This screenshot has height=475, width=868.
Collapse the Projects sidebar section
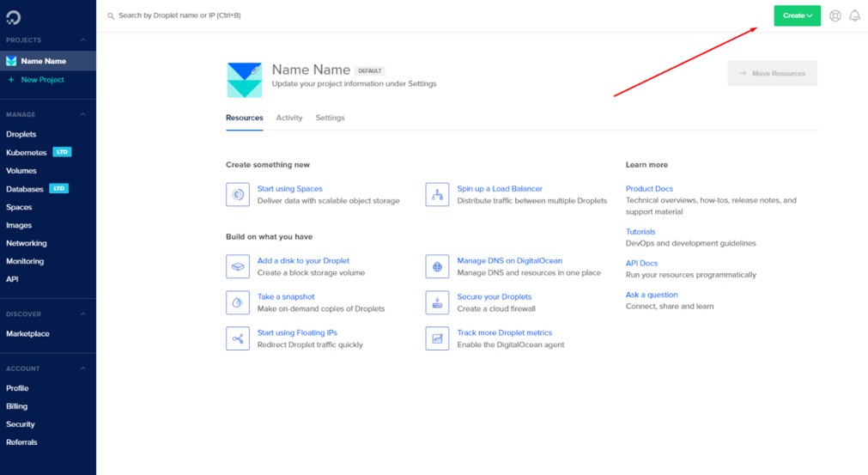click(x=83, y=40)
